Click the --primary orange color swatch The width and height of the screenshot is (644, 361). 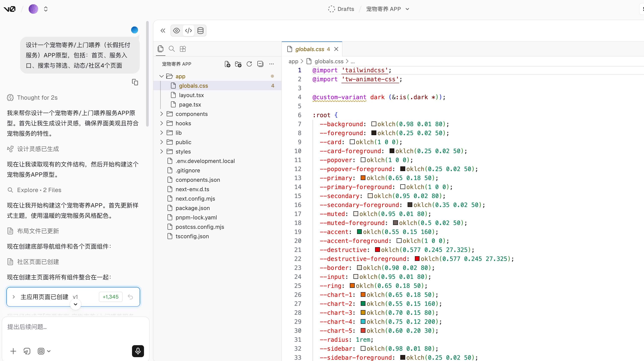363,178
